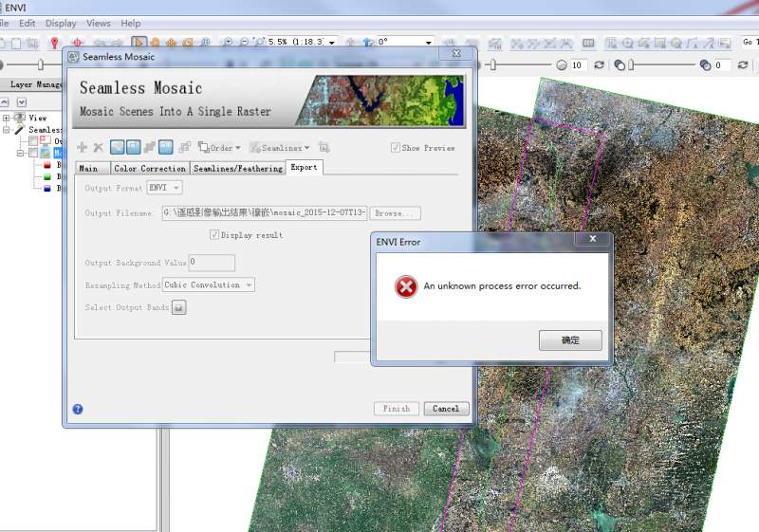
Task: Collapse the Seamless node in Layer Manager
Action: (x=7, y=130)
